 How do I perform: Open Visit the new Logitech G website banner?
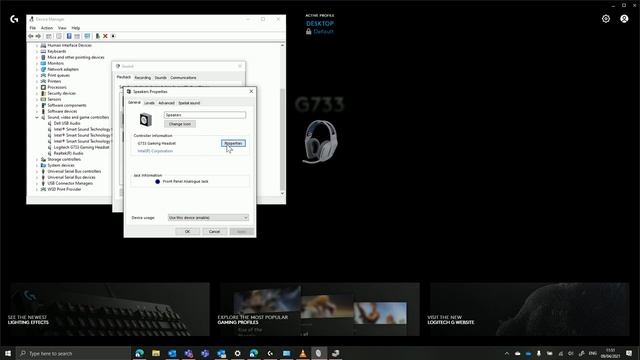pos(529,309)
